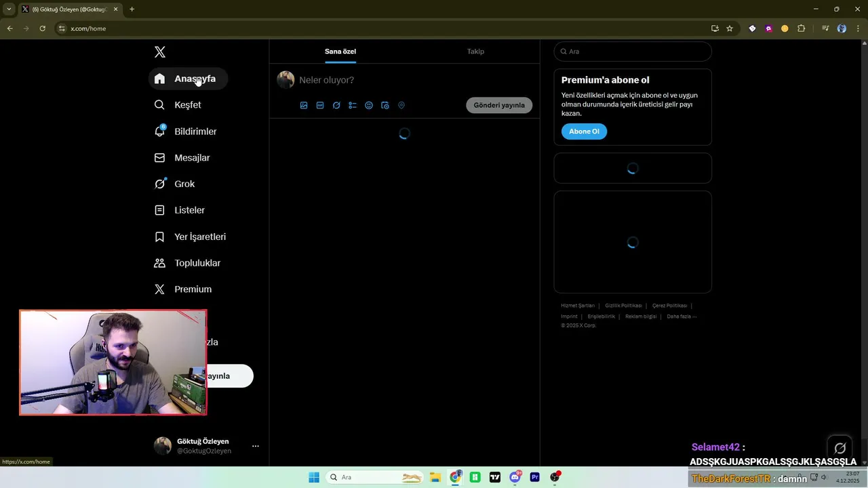Screen dimensions: 868x488
Task: Bookmark this page star icon
Action: point(730,28)
